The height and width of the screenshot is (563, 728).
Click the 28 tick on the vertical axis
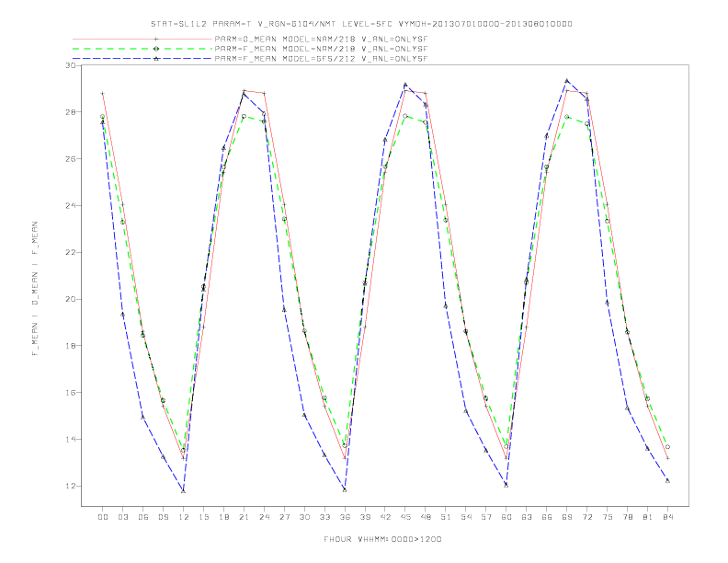pyautogui.click(x=70, y=112)
